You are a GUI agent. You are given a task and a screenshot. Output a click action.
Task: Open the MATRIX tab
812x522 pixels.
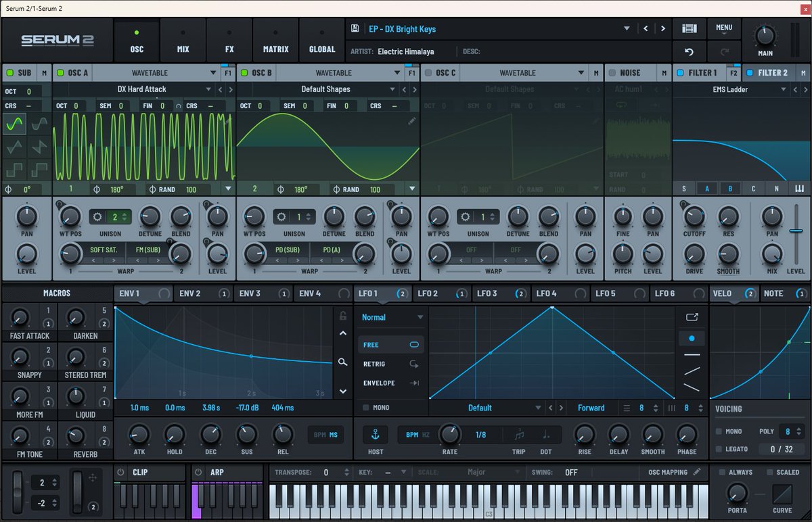point(275,41)
